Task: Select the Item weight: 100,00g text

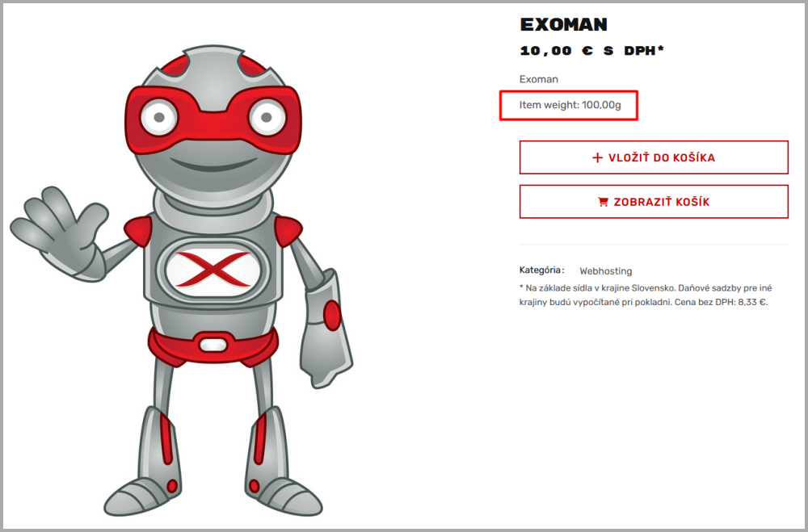Action: [570, 105]
